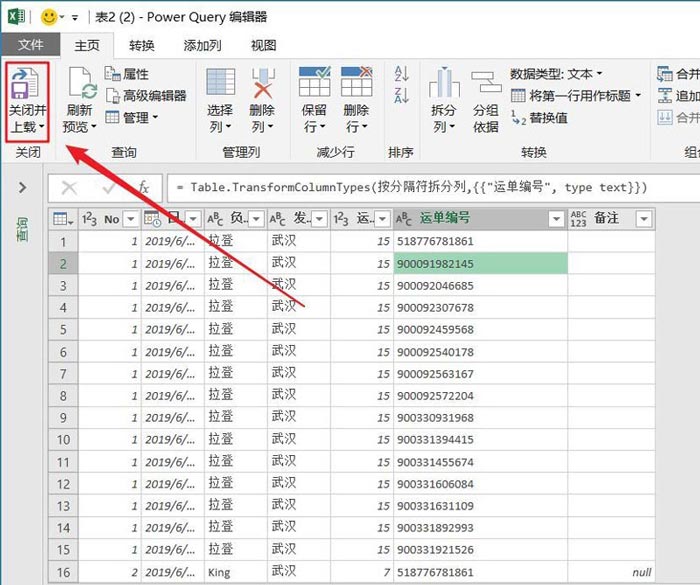Click the ABC123 type icon of 备注 column

(578, 219)
